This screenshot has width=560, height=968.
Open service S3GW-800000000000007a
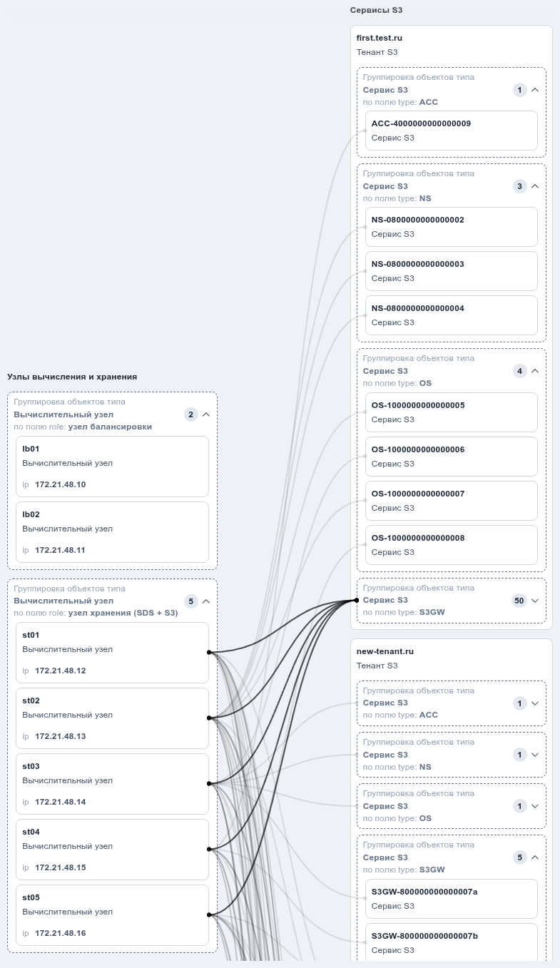[452, 899]
